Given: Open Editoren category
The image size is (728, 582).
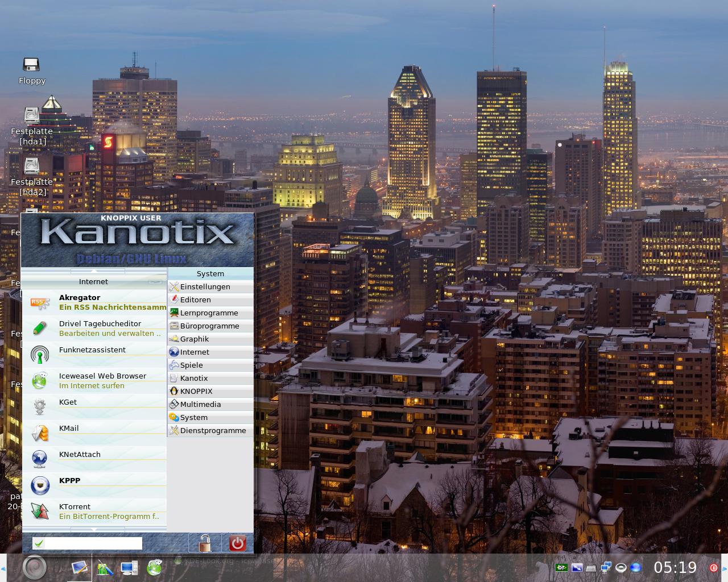Looking at the screenshot, I should point(210,300).
